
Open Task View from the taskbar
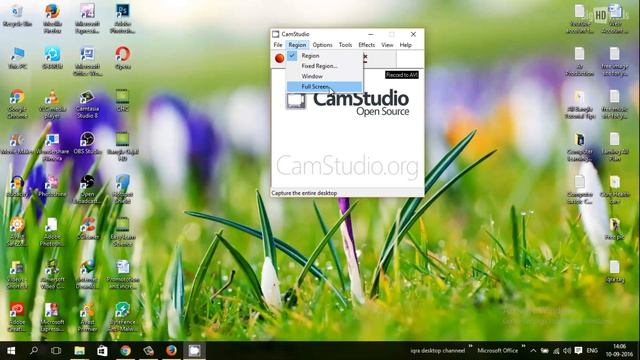click(56, 351)
